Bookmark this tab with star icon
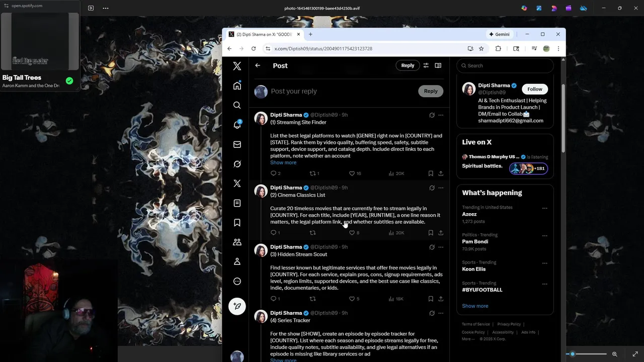This screenshot has width=644, height=362. pyautogui.click(x=481, y=49)
